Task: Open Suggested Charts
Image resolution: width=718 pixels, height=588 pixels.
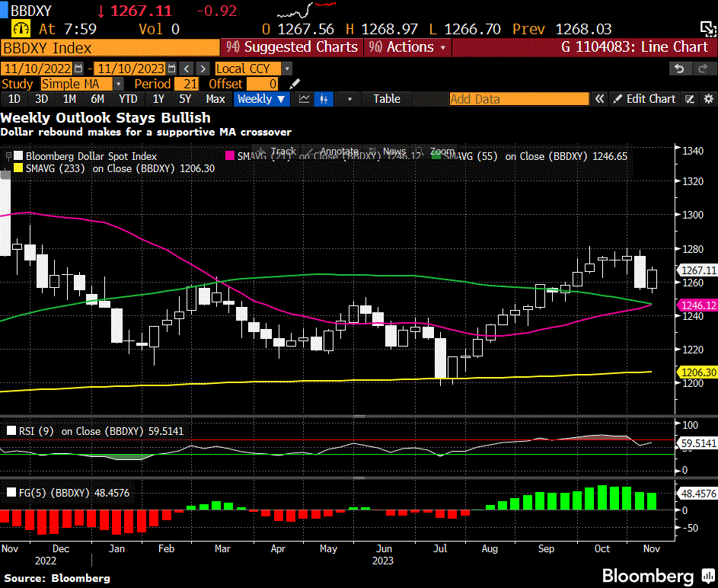Action: tap(292, 47)
